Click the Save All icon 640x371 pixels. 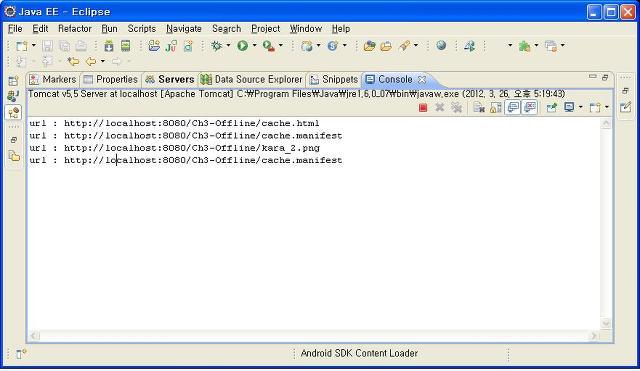(x=64, y=46)
